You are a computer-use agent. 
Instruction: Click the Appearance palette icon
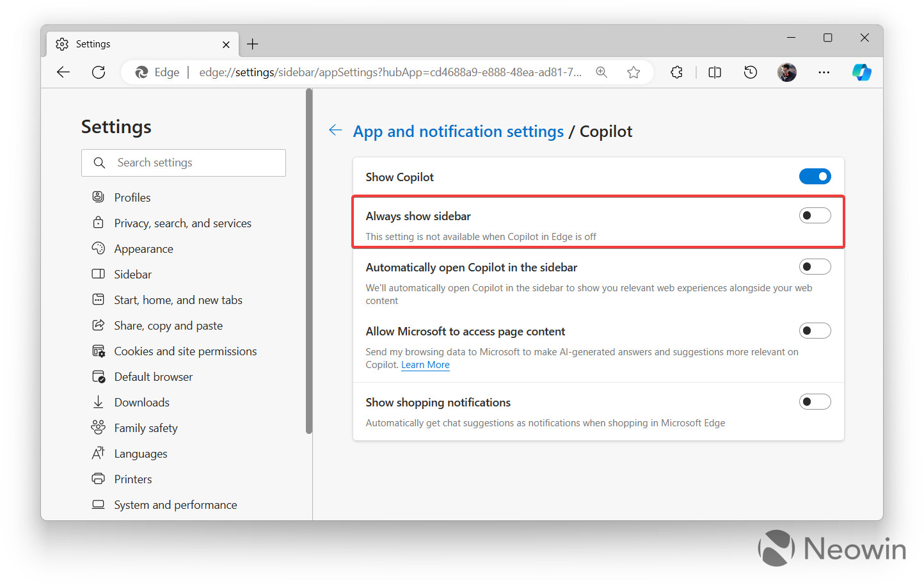98,248
